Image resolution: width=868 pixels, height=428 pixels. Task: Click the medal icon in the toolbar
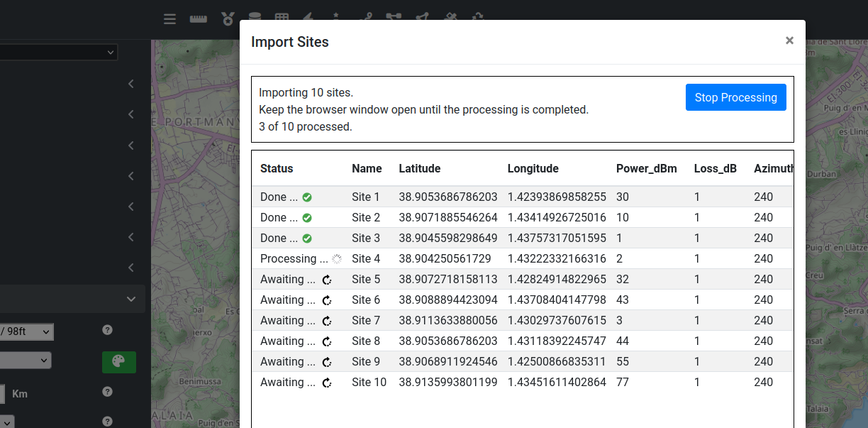[x=227, y=19]
